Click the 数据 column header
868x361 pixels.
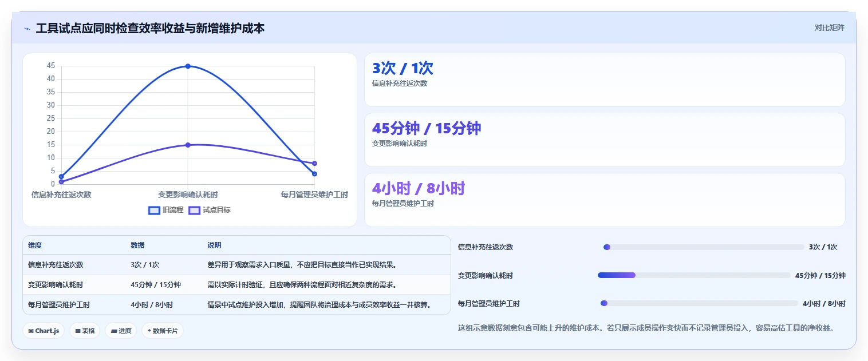coord(137,245)
